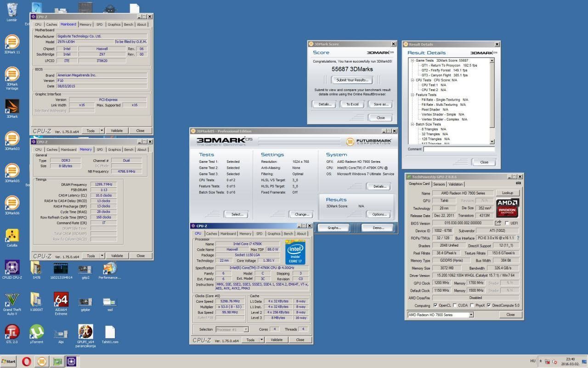Launch Grand Theft Auto V shortcut

coord(12,303)
